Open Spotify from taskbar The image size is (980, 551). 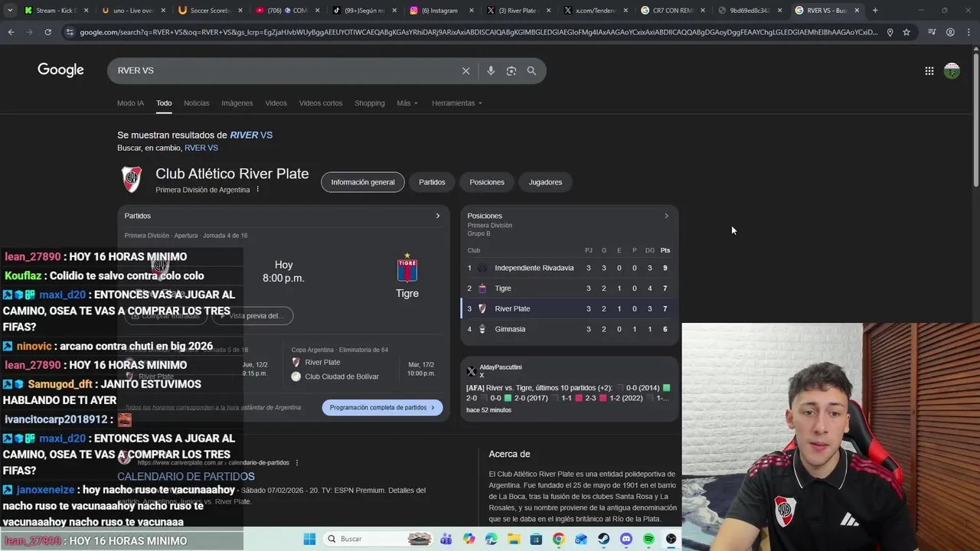[x=648, y=539]
